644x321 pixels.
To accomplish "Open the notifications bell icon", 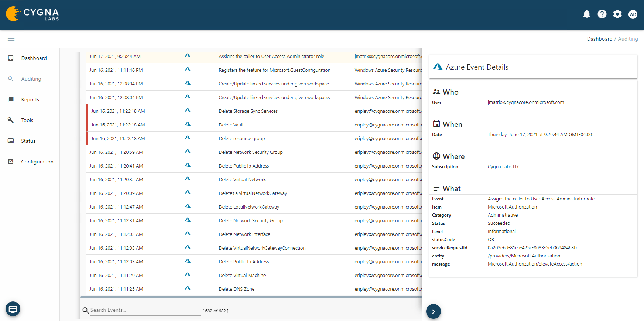I will (586, 14).
